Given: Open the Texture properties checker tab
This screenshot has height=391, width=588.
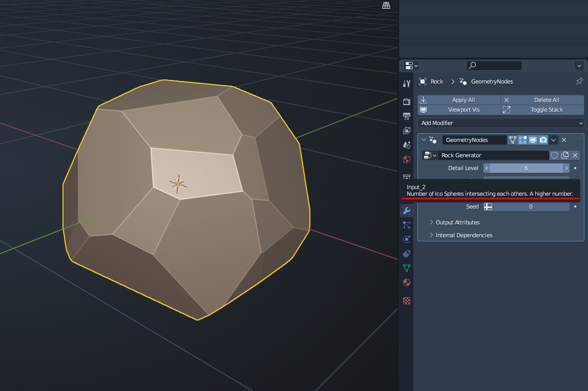Looking at the screenshot, I should point(407,301).
